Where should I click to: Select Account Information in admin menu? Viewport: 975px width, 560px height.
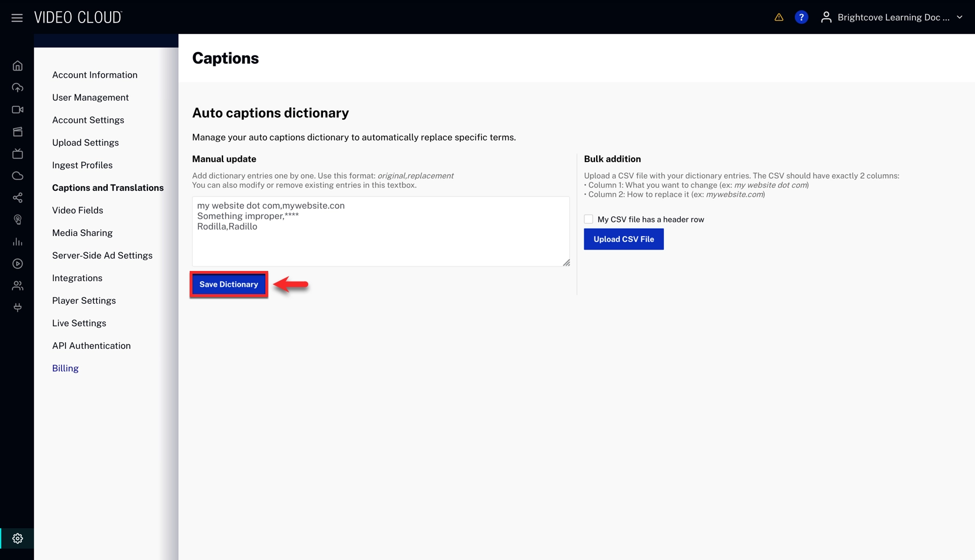95,75
